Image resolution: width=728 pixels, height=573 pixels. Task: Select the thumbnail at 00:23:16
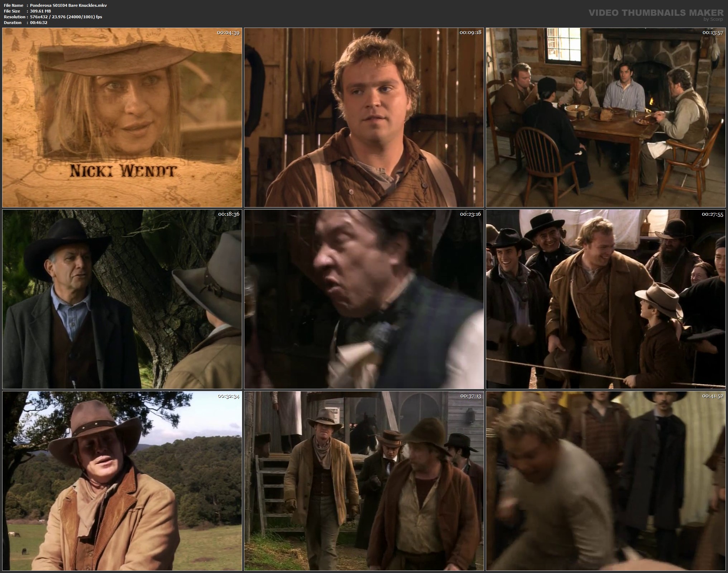click(364, 299)
